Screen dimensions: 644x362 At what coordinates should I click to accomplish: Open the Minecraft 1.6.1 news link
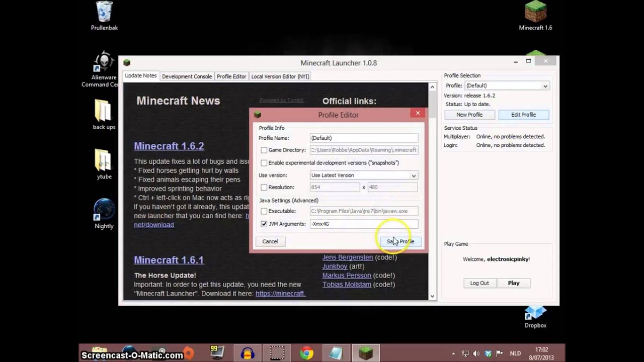coord(169,260)
